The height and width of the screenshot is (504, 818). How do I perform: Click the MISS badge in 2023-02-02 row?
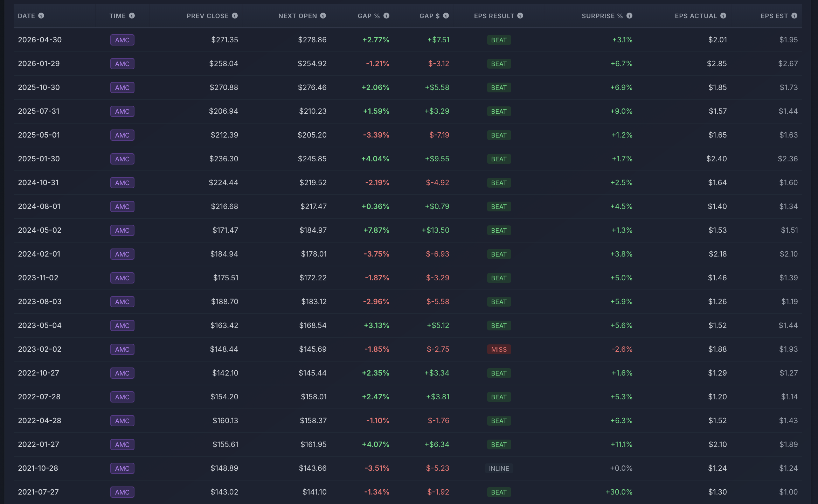(x=499, y=349)
